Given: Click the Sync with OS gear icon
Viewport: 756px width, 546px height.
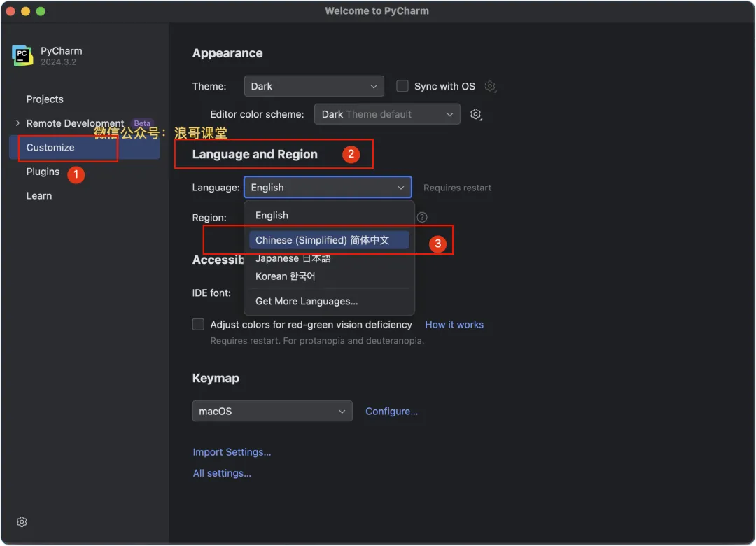Looking at the screenshot, I should (490, 86).
